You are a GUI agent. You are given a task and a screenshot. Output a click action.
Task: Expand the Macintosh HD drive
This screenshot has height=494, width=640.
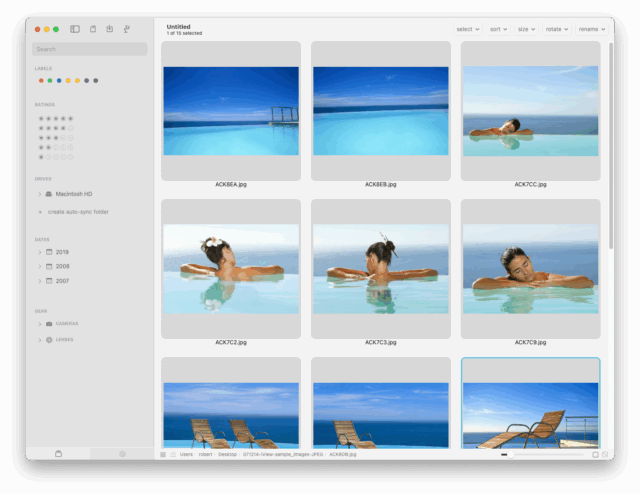coord(39,194)
